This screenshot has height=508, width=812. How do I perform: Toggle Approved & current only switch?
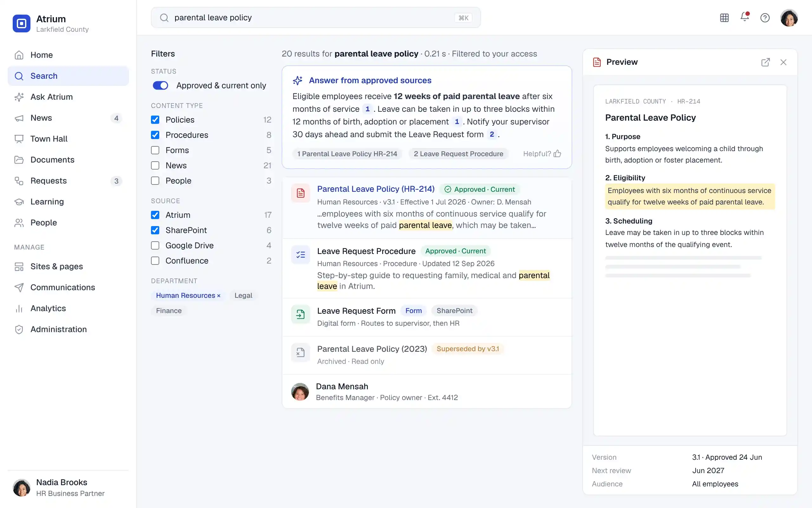pyautogui.click(x=160, y=85)
